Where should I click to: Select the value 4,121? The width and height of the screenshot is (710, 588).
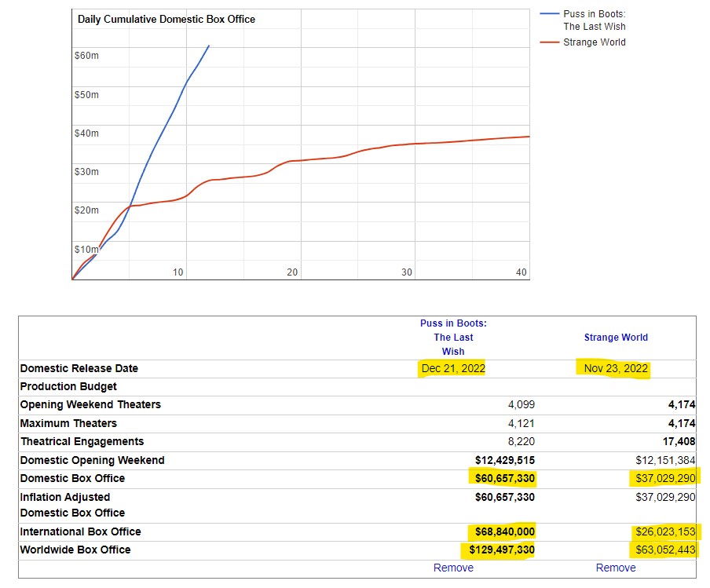[522, 423]
